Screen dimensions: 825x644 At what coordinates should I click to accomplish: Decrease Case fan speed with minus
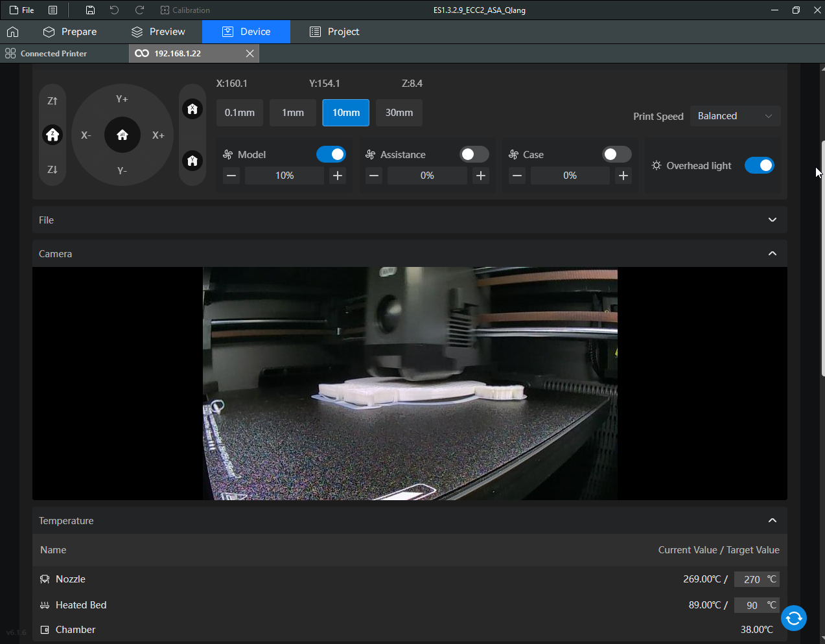point(517,176)
